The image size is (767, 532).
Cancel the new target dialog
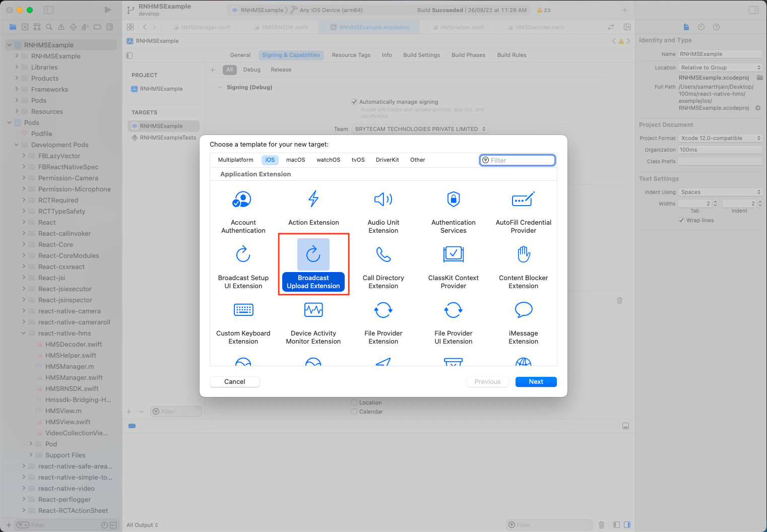coord(234,382)
